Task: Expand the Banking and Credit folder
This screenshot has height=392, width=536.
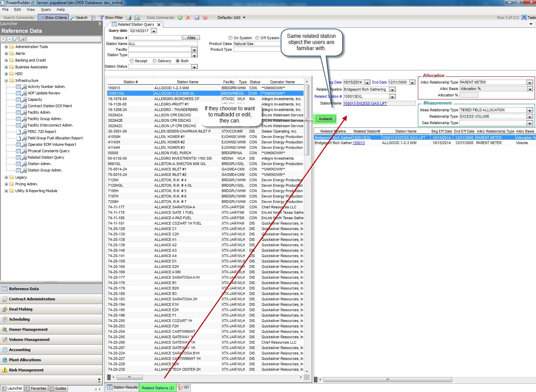Action: click(x=6, y=60)
